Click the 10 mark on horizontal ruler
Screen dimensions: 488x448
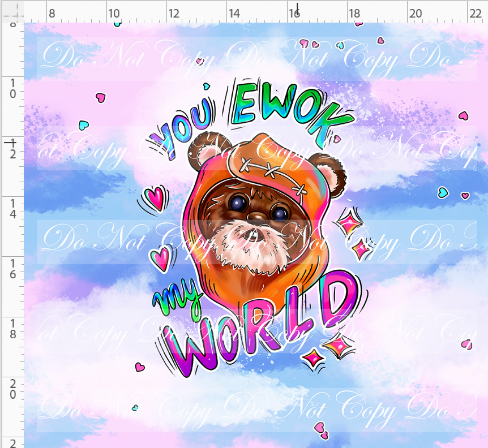(114, 14)
